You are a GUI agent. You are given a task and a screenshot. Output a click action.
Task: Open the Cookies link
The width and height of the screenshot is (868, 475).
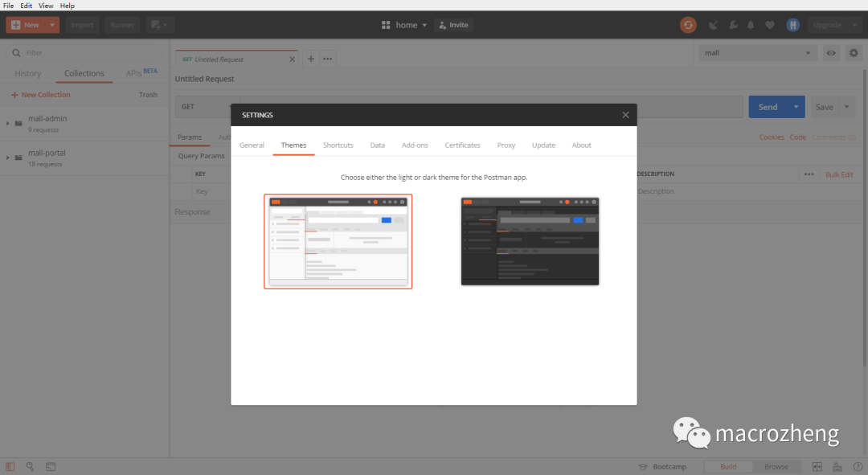[771, 137]
